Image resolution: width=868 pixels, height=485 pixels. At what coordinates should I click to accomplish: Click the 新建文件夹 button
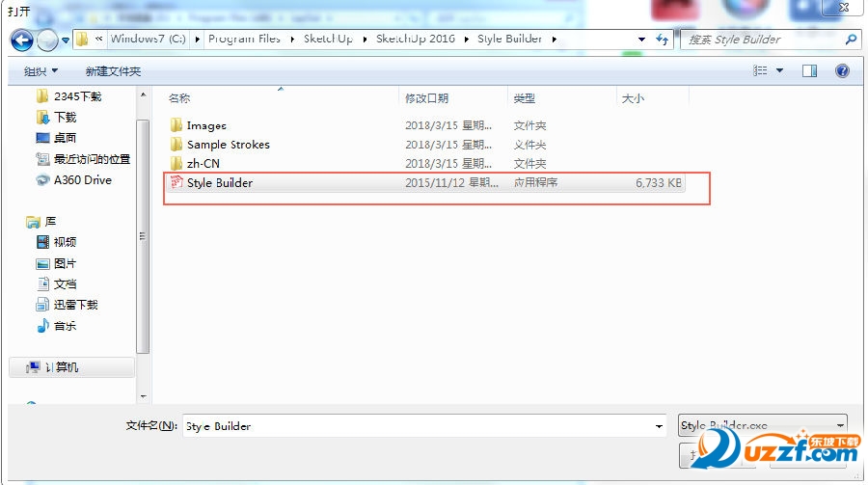113,71
